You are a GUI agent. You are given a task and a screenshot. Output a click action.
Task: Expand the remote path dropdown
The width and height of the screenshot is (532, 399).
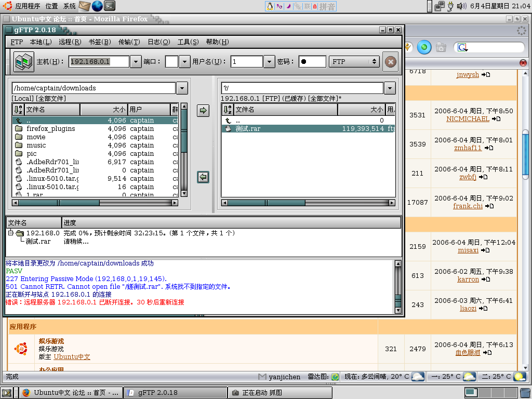[390, 88]
